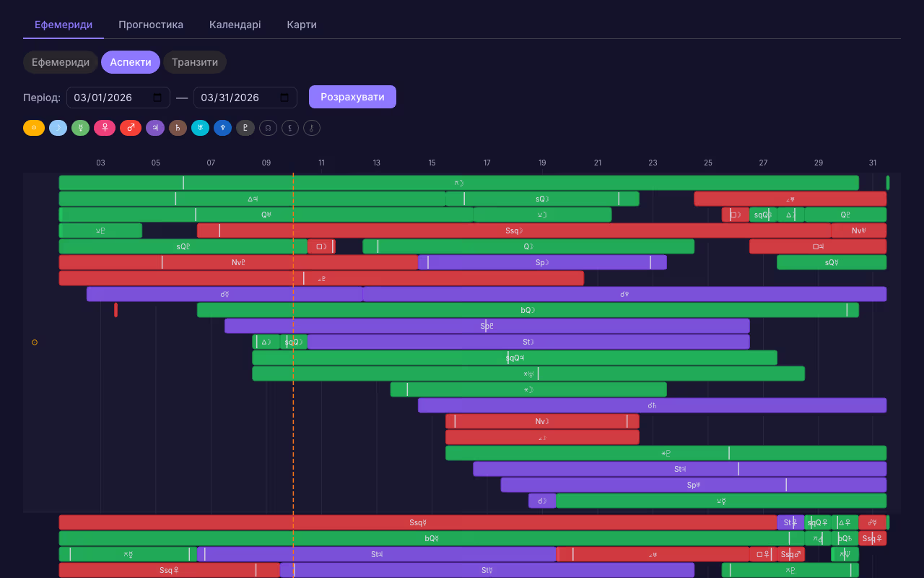Screen dimensions: 924x578
Task: Select the Транзити sub-view
Action: click(195, 62)
